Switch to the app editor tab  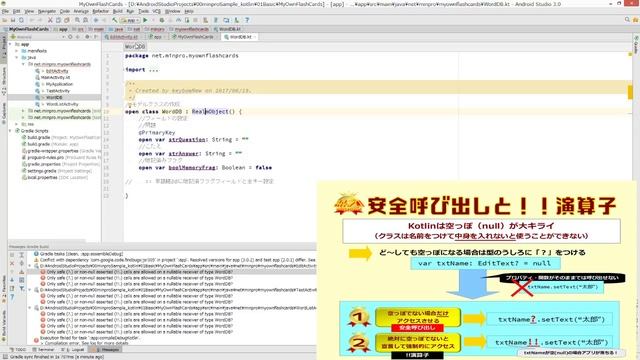tap(156, 37)
